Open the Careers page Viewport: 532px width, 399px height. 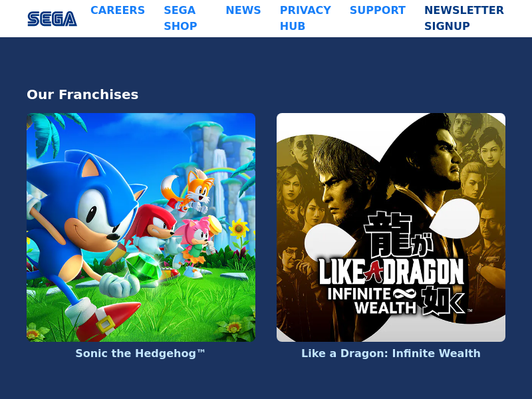[118, 10]
